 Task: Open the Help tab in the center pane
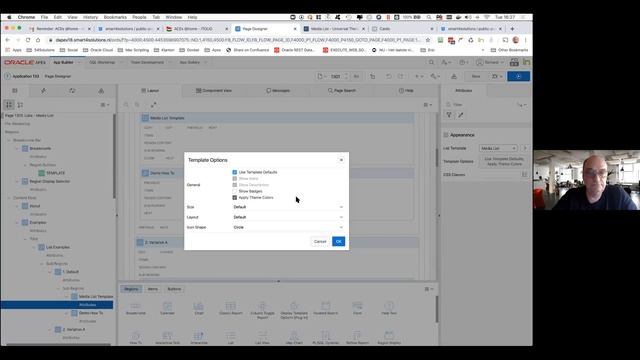tap(406, 91)
